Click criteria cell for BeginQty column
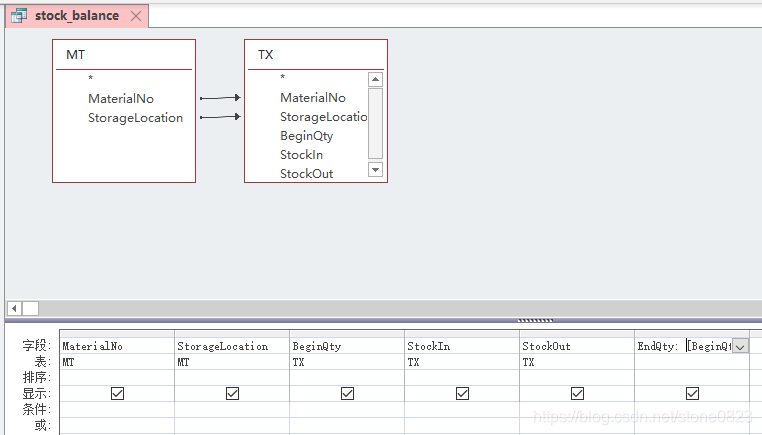Viewport: 762px width, 435px height. (x=347, y=409)
